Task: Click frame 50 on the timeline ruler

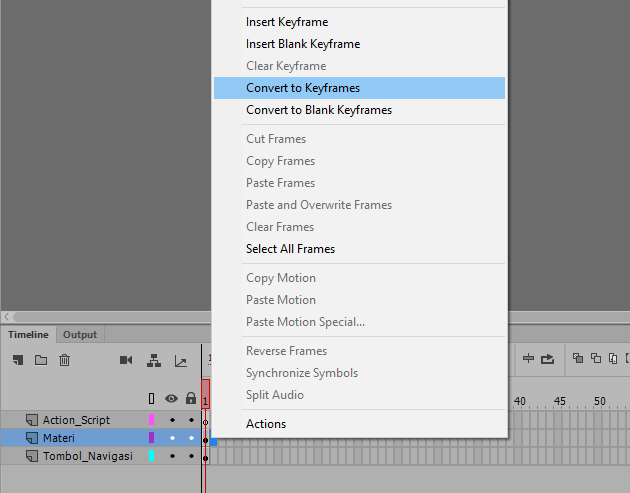Action: click(600, 401)
